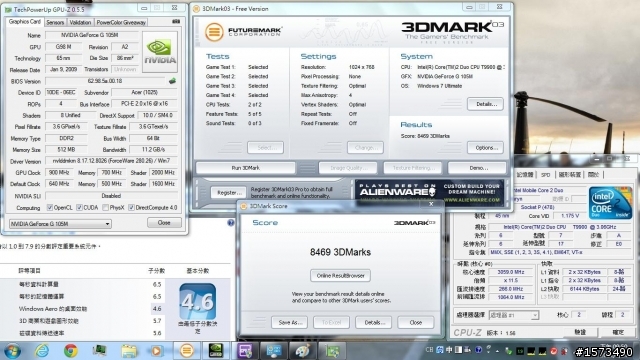Click the Close button in GPU-Z
Viewport: 640px width, 360px height.
pyautogui.click(x=164, y=223)
